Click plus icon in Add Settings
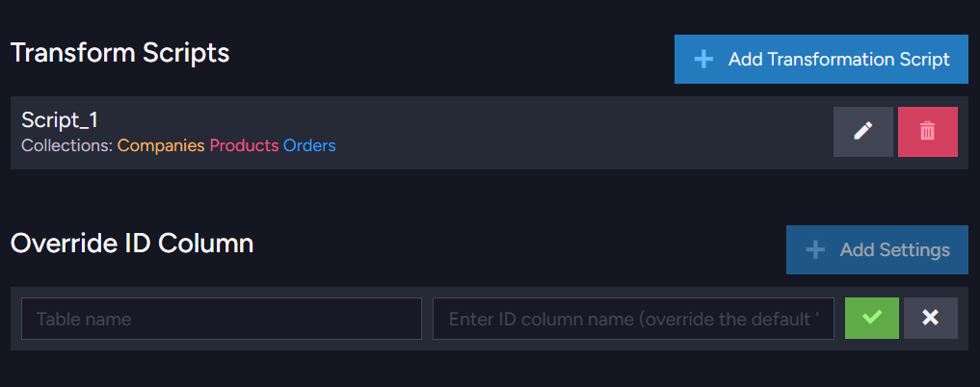 tap(815, 249)
